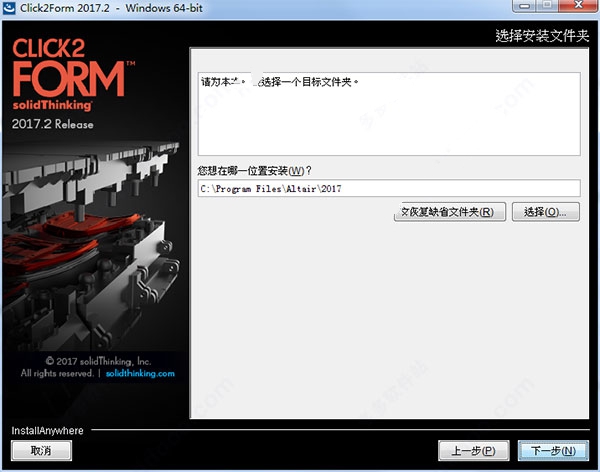The height and width of the screenshot is (472, 600).
Task: Click the 下一步(N) next button
Action: (x=553, y=451)
